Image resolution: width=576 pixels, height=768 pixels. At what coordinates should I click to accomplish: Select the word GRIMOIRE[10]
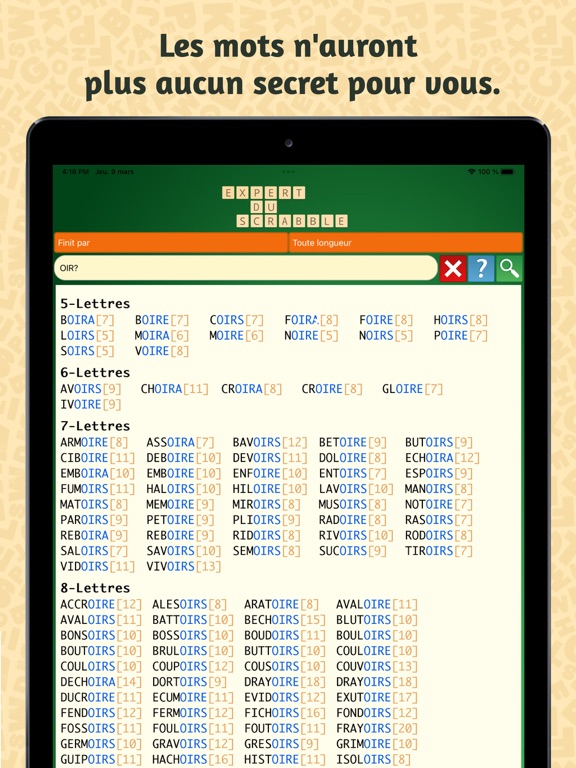click(x=377, y=744)
